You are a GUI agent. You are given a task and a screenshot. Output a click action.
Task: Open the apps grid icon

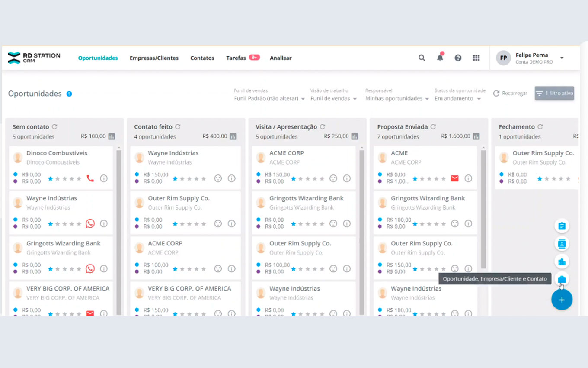point(476,58)
